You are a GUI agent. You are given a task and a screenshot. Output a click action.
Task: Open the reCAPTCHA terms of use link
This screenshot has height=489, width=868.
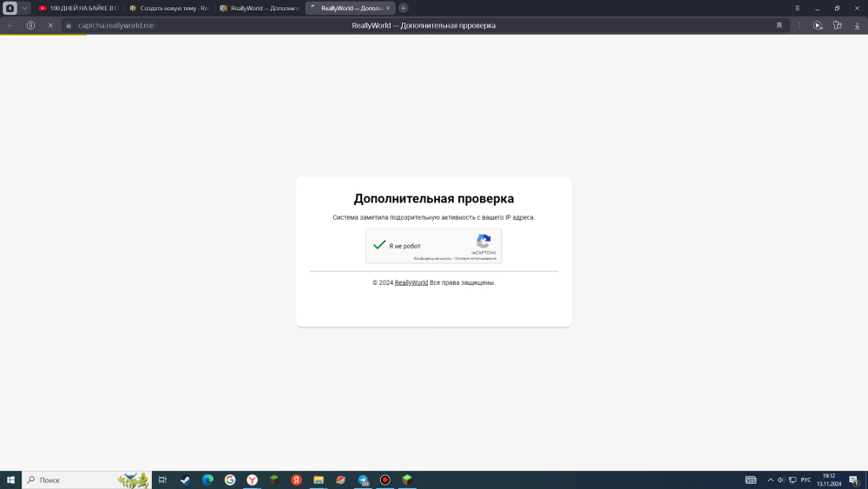(476, 259)
